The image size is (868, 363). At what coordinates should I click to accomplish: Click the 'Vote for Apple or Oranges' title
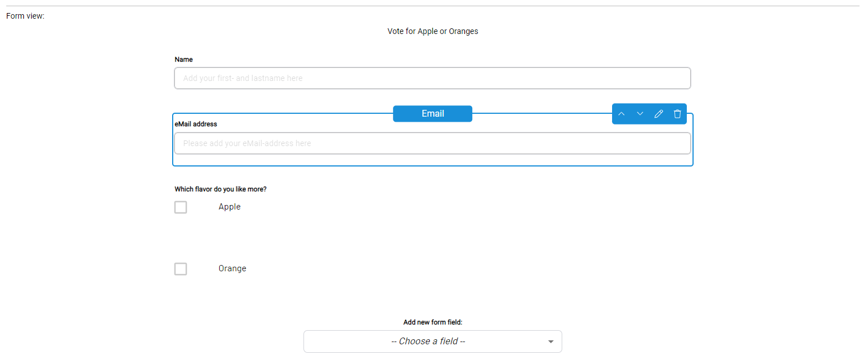click(433, 31)
